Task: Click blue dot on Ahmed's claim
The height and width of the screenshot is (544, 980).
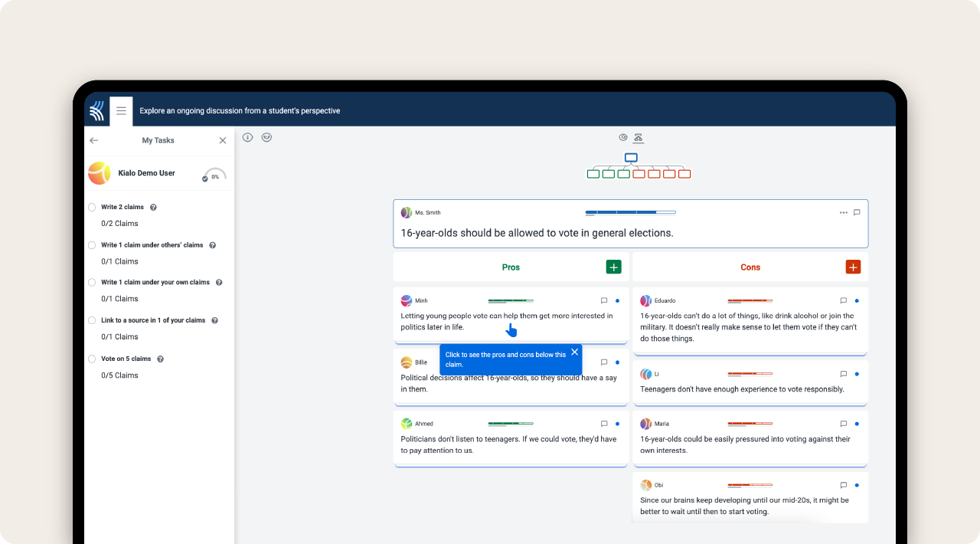Action: pyautogui.click(x=617, y=424)
